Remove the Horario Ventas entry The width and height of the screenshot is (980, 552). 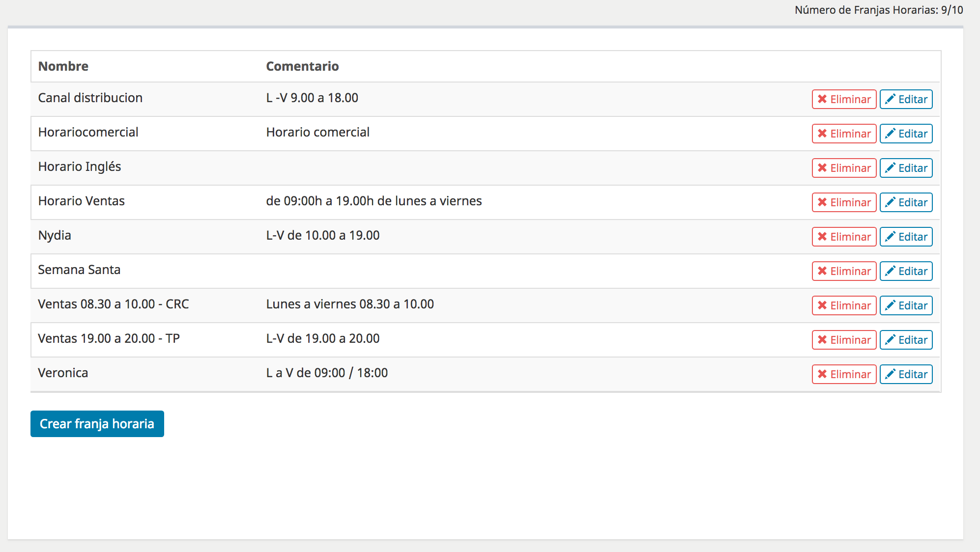tap(844, 202)
